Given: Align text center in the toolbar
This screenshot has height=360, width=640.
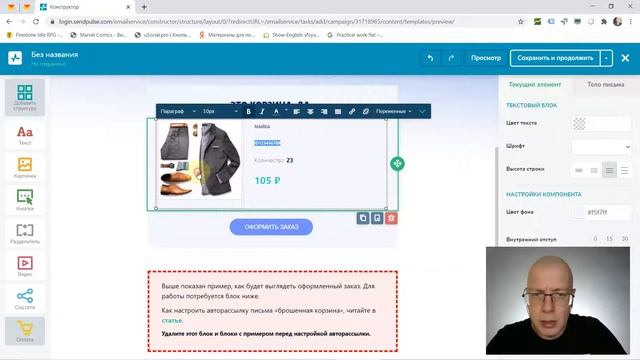Looking at the screenshot, I should click(310, 111).
